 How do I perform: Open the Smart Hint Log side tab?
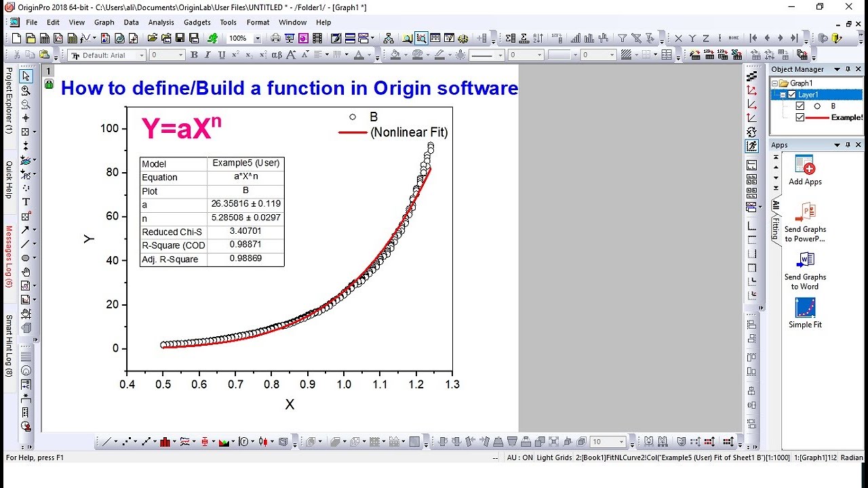tap(9, 346)
